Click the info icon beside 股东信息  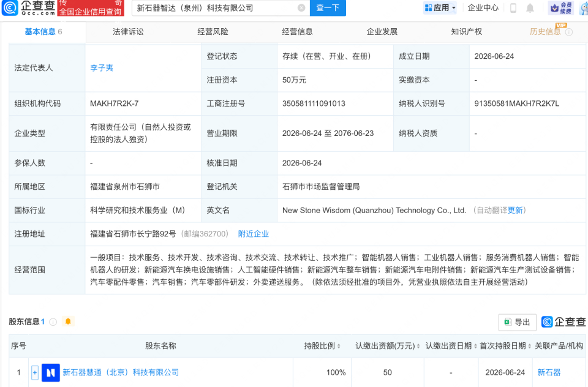click(x=53, y=321)
